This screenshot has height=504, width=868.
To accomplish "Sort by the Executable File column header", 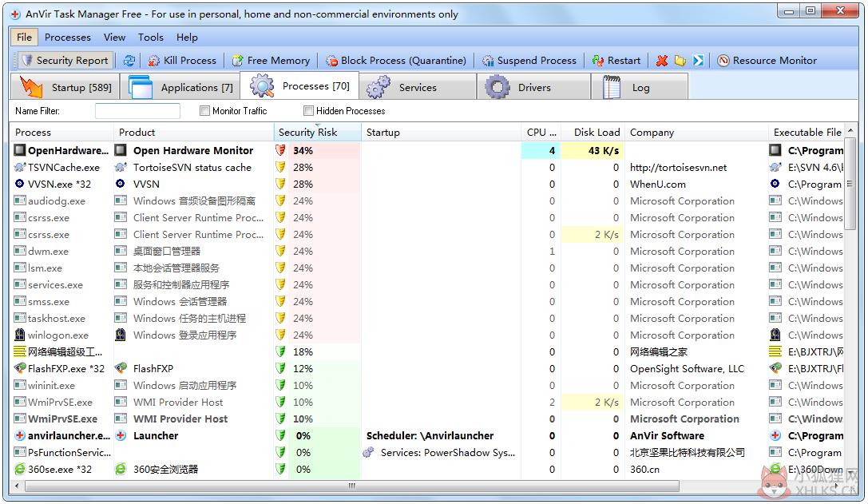I will coord(807,133).
